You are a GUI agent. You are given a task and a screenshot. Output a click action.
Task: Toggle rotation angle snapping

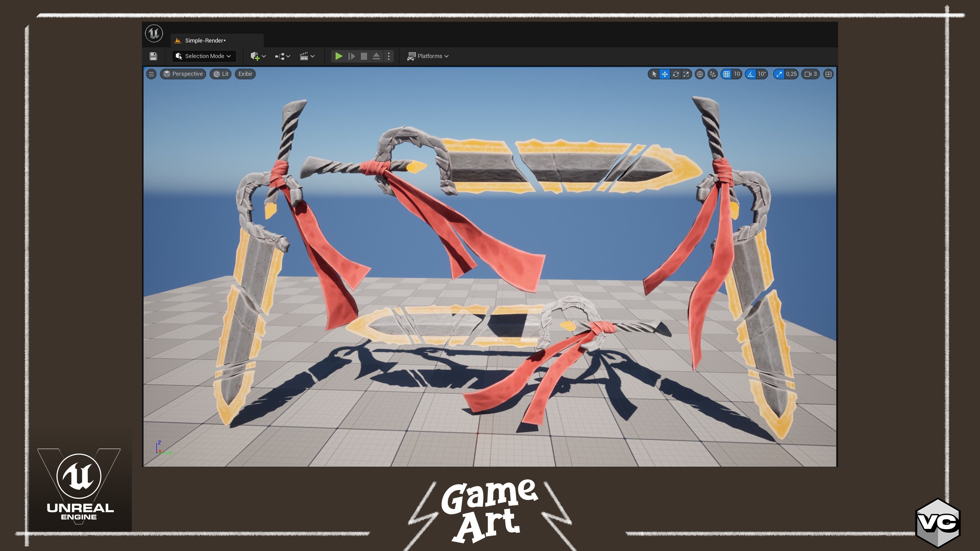pos(751,74)
